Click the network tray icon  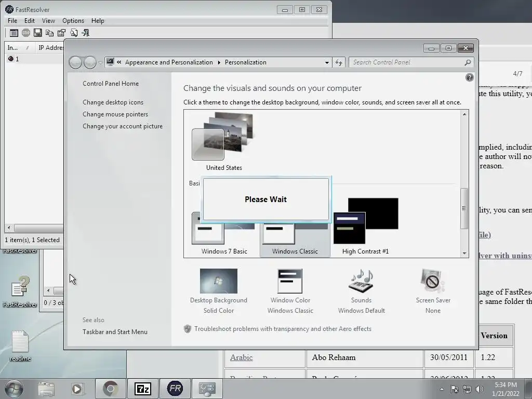[x=467, y=389]
